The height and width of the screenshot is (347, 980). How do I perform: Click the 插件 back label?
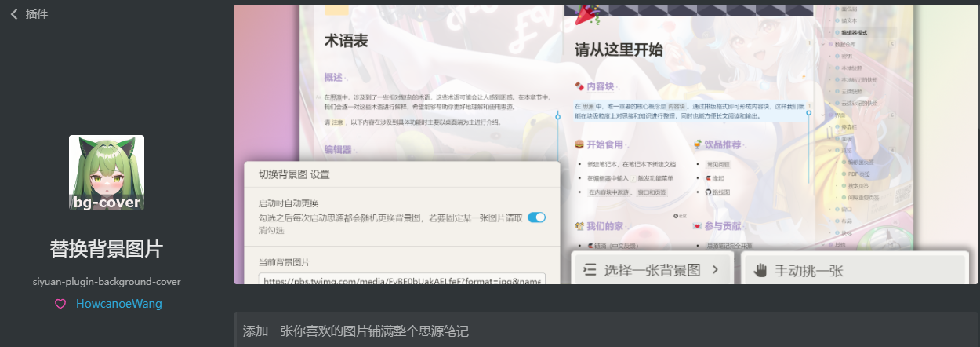(37, 13)
